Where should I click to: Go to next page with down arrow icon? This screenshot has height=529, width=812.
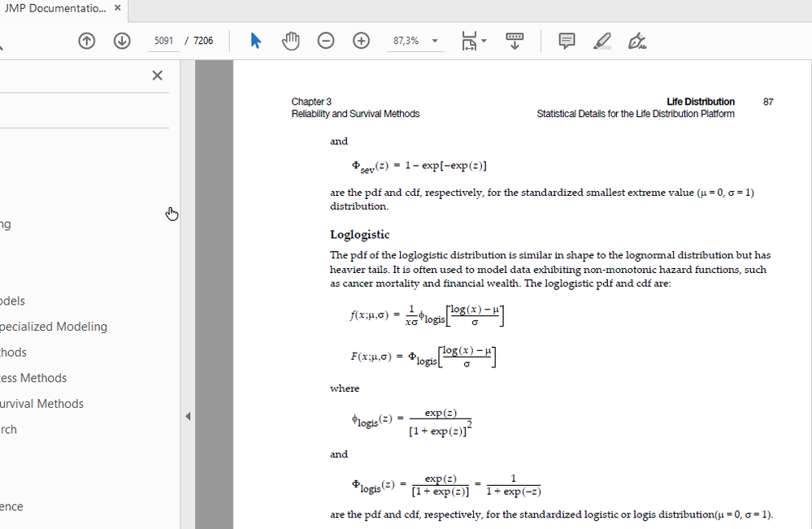122,41
